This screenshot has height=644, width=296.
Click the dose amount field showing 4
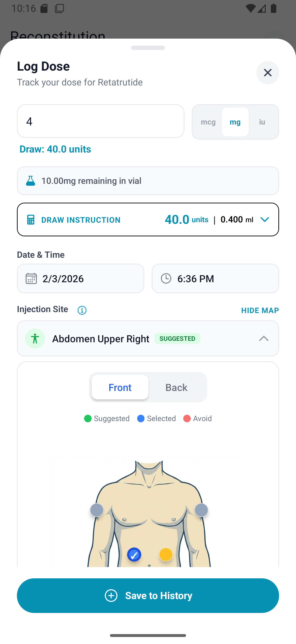pyautogui.click(x=100, y=121)
